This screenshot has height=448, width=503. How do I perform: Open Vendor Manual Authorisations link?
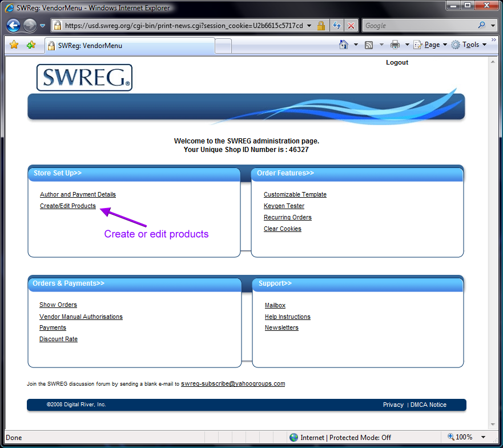tap(81, 317)
